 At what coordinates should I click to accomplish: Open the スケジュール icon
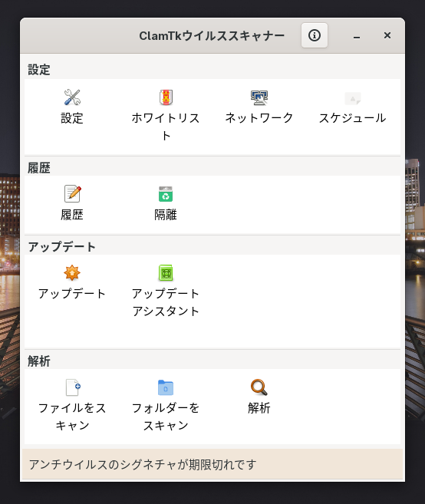(x=353, y=98)
